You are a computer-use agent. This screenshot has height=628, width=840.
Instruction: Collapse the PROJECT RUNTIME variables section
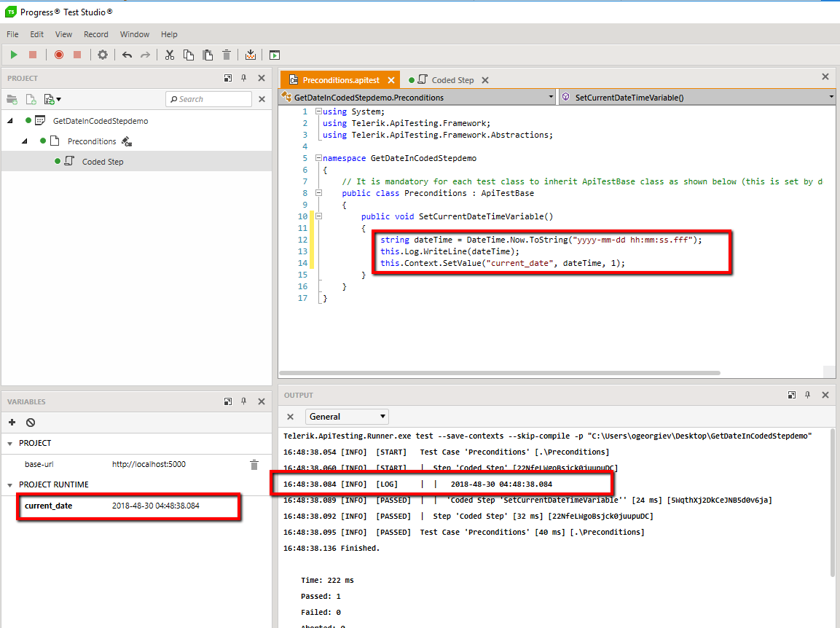pos(10,484)
